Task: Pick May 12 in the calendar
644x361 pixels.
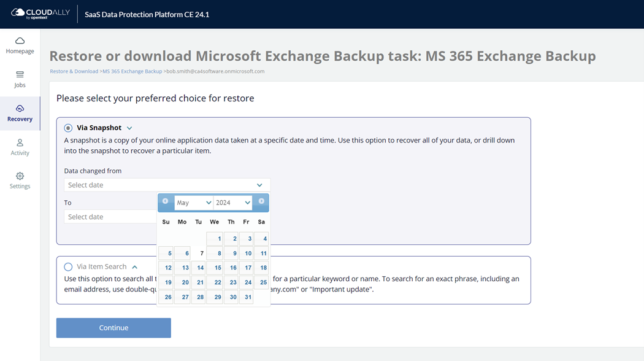Action: coord(166,268)
